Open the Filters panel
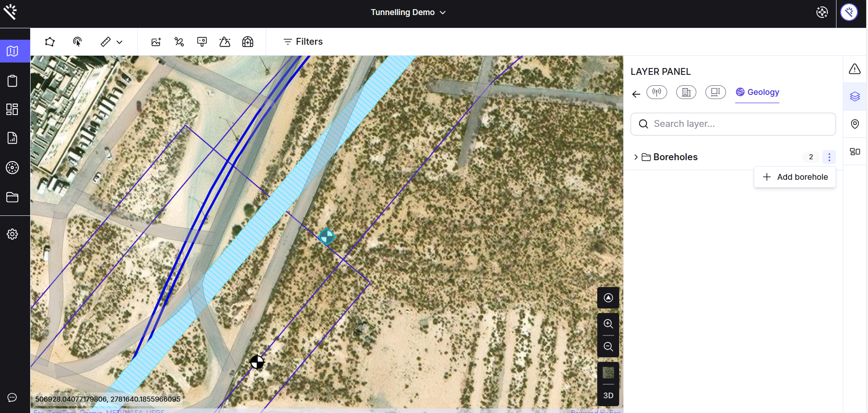This screenshot has height=413, width=868. click(303, 42)
